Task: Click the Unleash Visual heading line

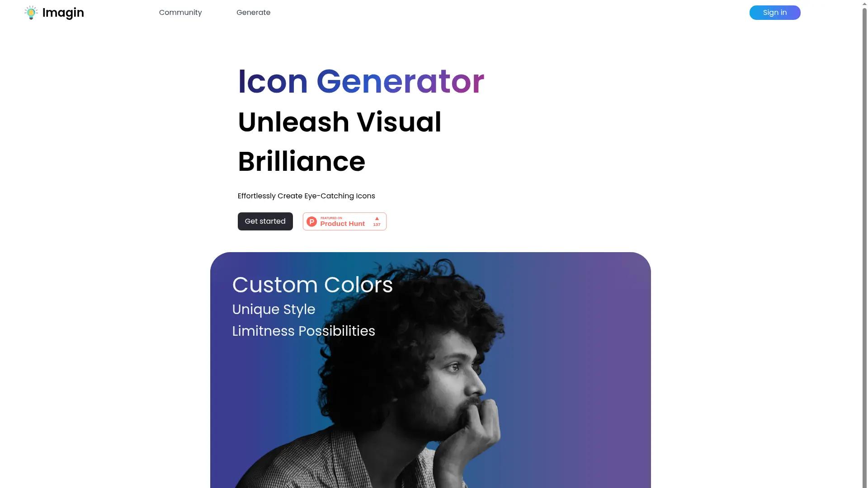Action: coord(340,122)
